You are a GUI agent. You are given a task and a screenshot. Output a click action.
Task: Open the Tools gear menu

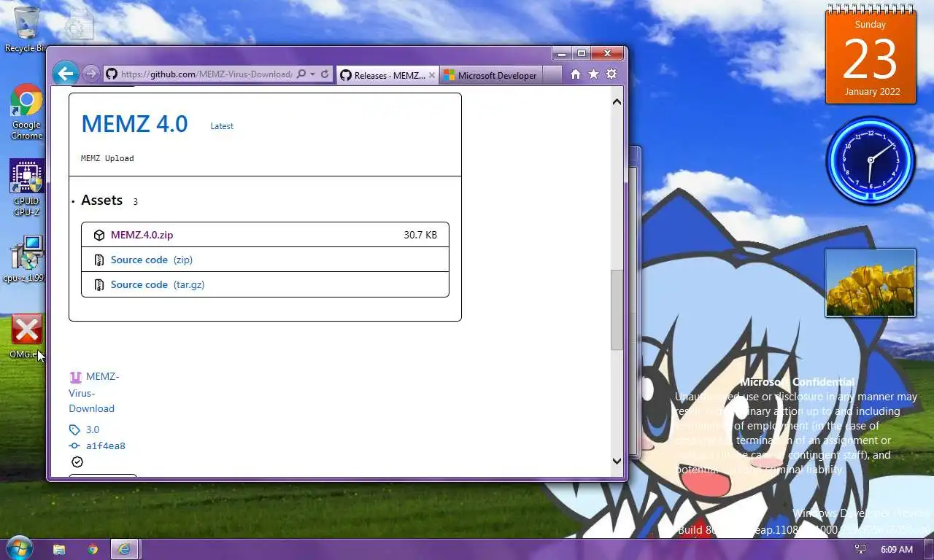point(611,74)
